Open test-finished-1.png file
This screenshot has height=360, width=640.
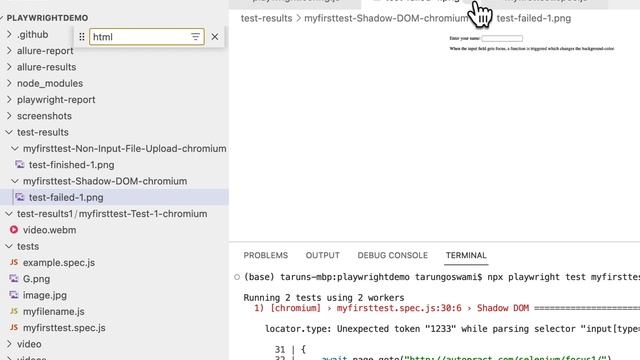pos(71,165)
